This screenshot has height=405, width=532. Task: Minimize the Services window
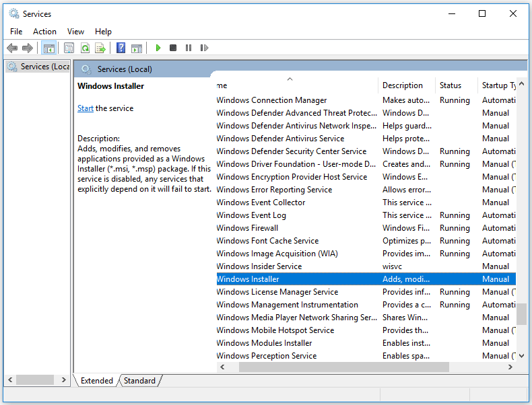pyautogui.click(x=452, y=13)
